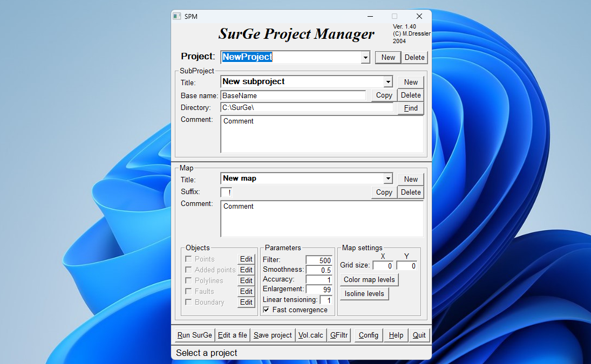Edit the Boundary object
Viewport: 591px width, 364px height.
coord(246,302)
